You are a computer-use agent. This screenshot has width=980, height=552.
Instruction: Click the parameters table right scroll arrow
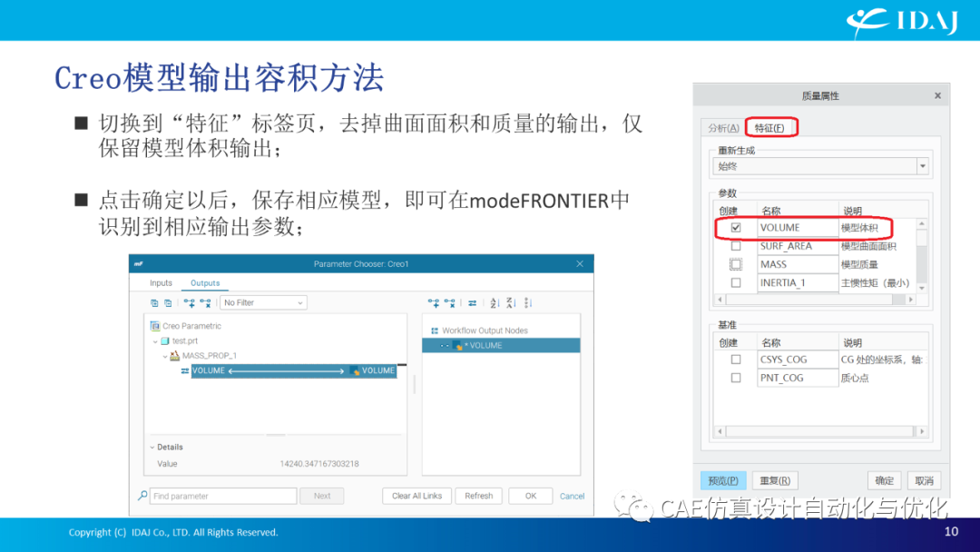pyautogui.click(x=911, y=300)
